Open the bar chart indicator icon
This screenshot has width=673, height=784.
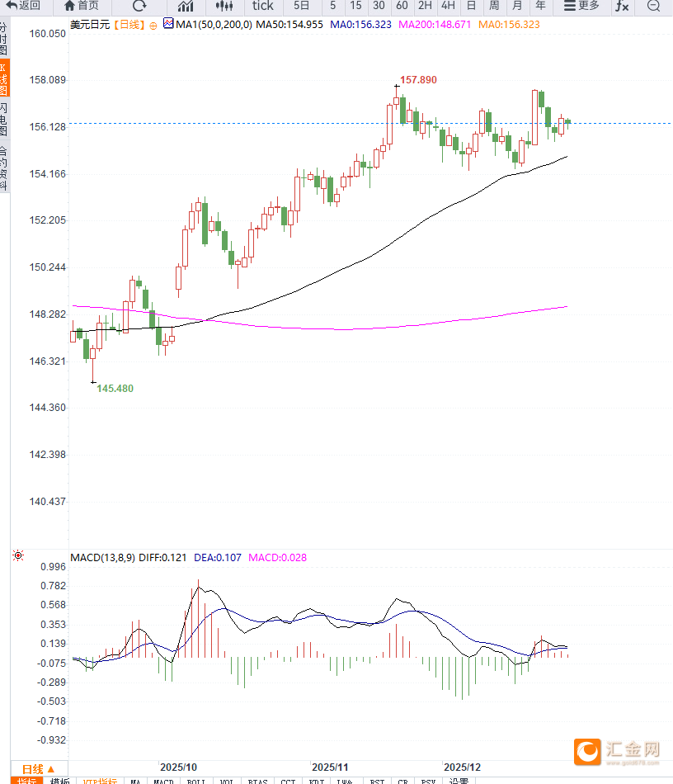(x=186, y=6)
